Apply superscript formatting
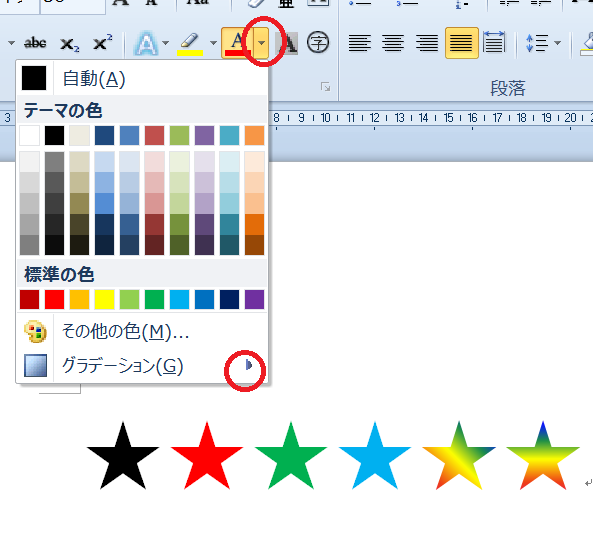The height and width of the screenshot is (549, 593). click(x=102, y=42)
